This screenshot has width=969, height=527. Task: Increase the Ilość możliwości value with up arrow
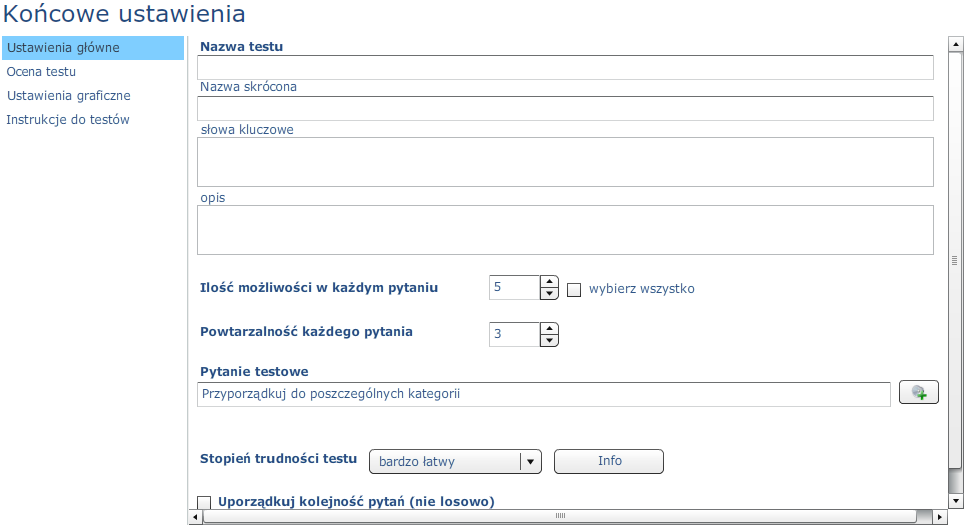[549, 282]
